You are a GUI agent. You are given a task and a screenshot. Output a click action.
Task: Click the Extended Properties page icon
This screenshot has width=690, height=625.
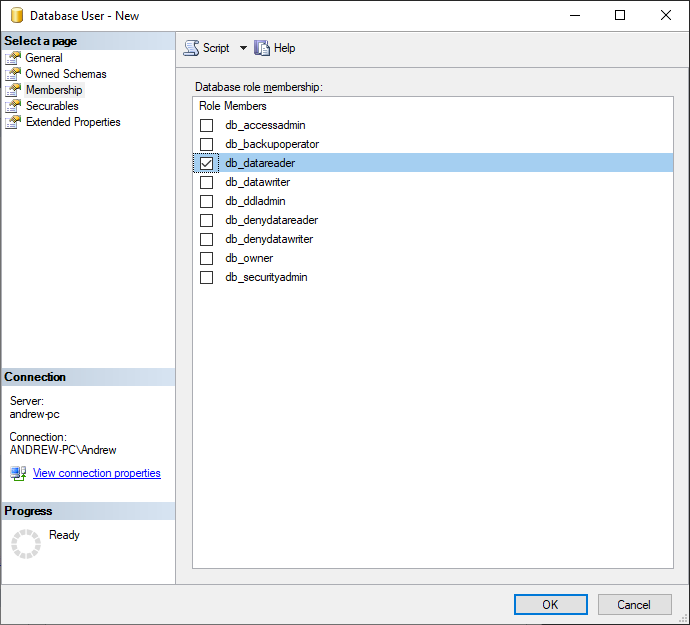coord(13,122)
